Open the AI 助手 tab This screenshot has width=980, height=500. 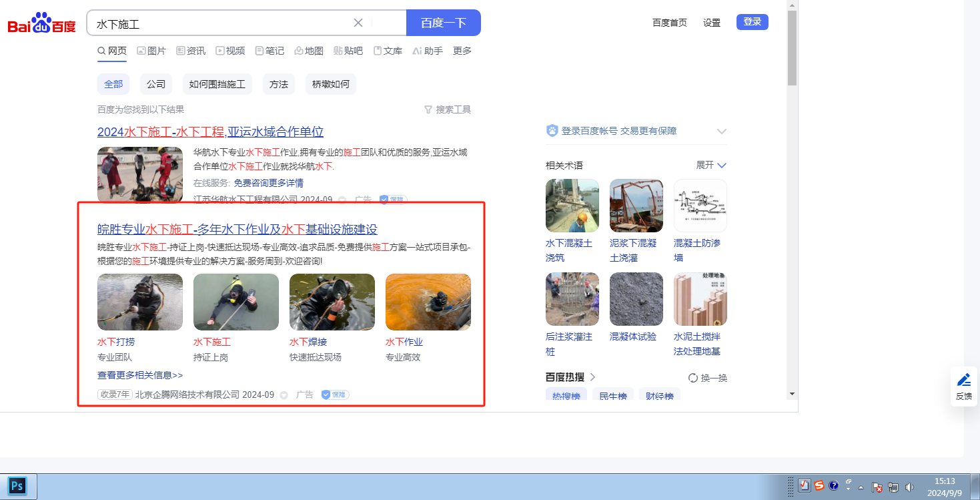428,51
